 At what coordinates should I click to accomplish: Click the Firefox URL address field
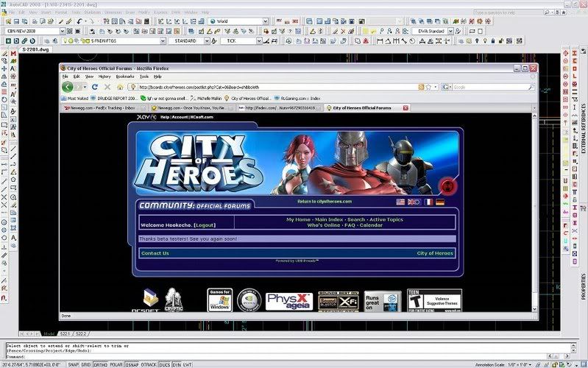tap(277, 87)
